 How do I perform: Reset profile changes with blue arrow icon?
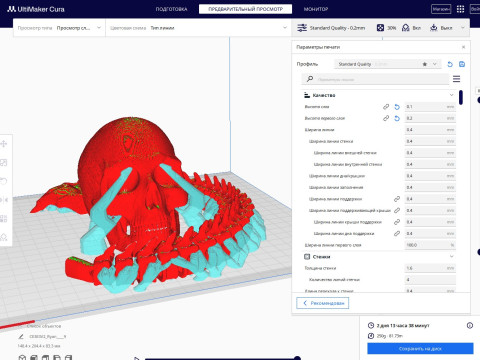(450, 64)
